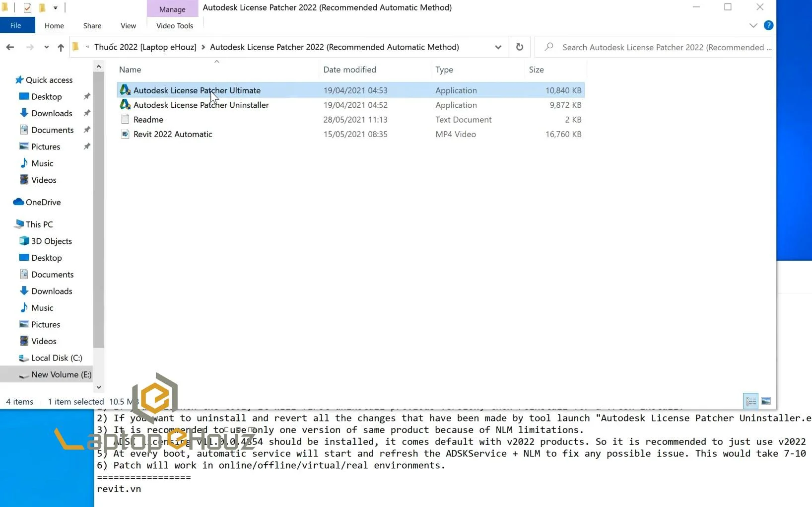The width and height of the screenshot is (812, 507).
Task: Open Desktop under This PC
Action: tap(46, 258)
